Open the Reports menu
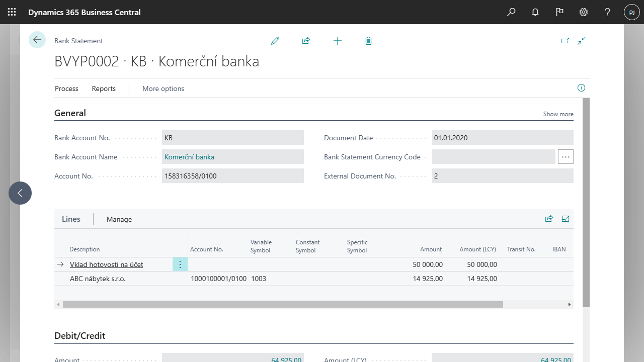Viewport: 644px width, 362px height. pyautogui.click(x=104, y=88)
